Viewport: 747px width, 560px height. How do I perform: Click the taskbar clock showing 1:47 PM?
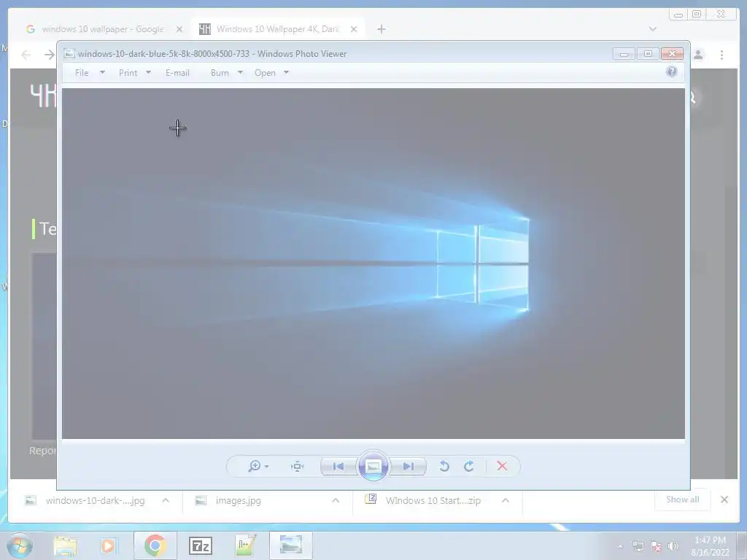(x=710, y=546)
